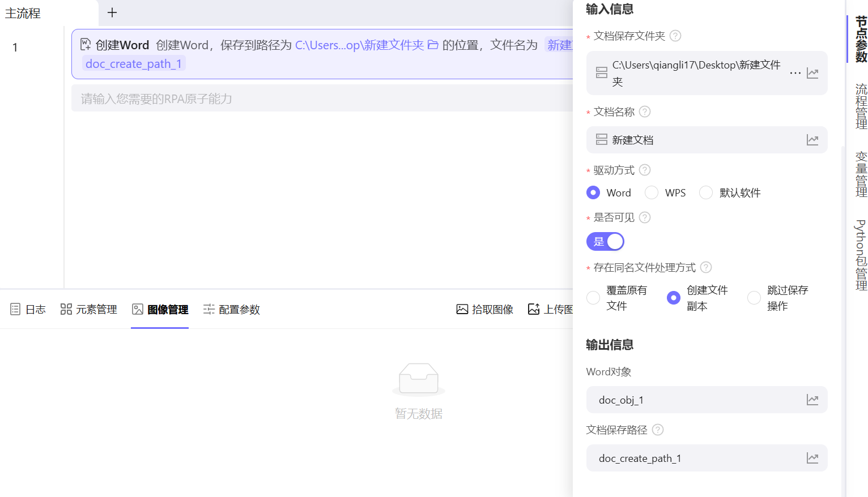
Task: Open variable selector for doc_create_path_1
Action: tap(812, 458)
